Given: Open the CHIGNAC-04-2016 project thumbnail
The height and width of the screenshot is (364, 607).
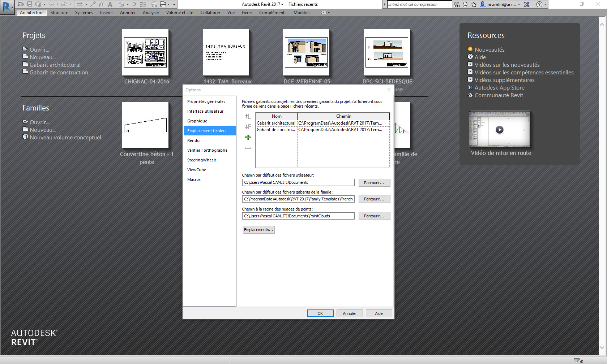Looking at the screenshot, I should 145,53.
